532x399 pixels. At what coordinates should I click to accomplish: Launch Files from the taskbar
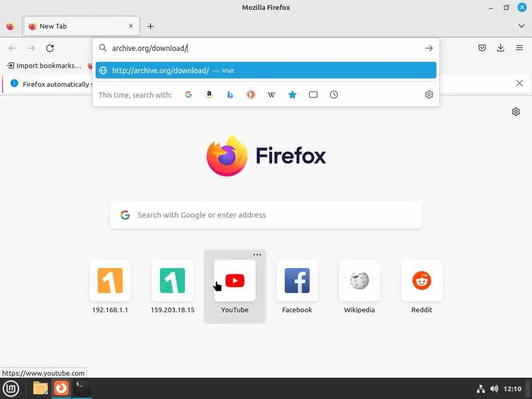pyautogui.click(x=41, y=388)
